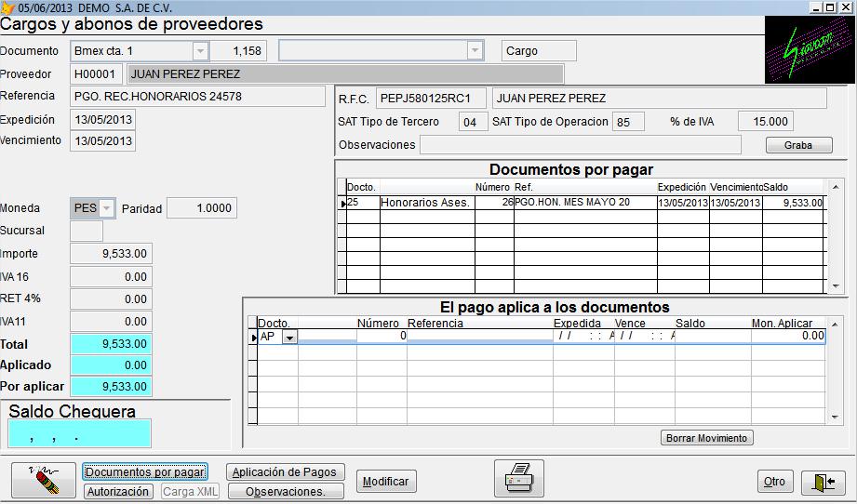Click the eraser icon button

44,481
